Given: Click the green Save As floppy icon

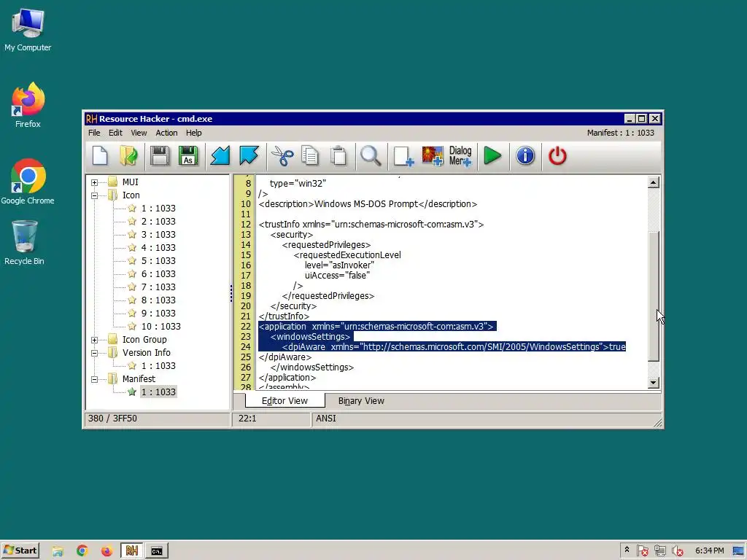Looking at the screenshot, I should (x=188, y=156).
